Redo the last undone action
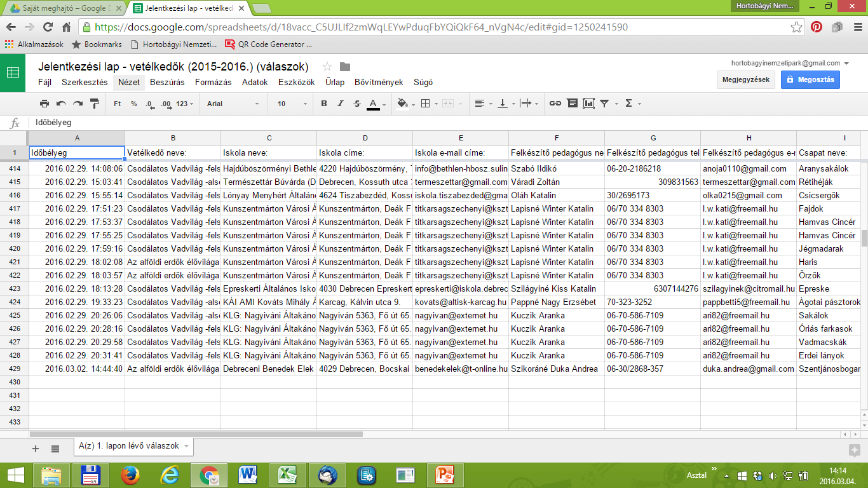This screenshot has height=488, width=868. [78, 104]
